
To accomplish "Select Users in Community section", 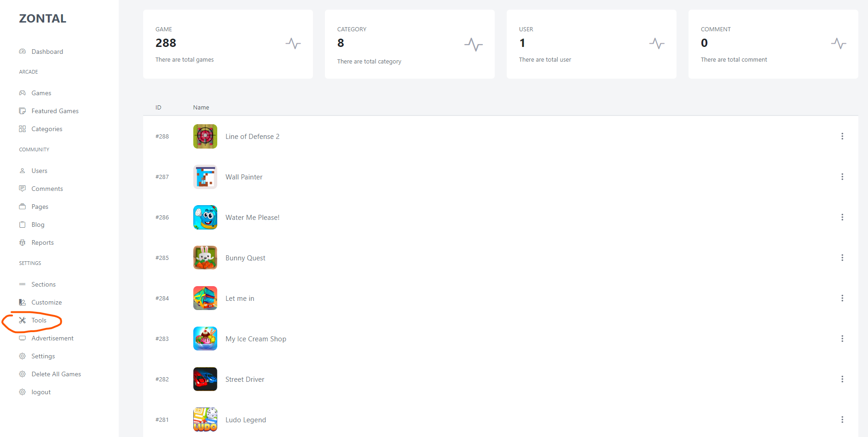I will tap(39, 171).
